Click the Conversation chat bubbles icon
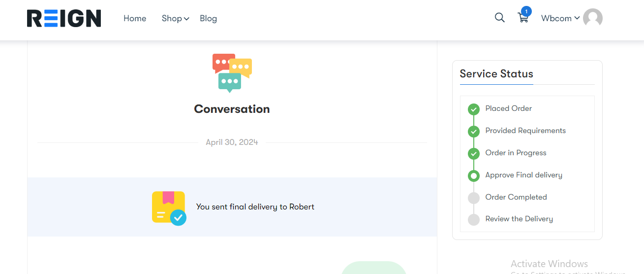Viewport: 644px width, 274px height. 232,73
